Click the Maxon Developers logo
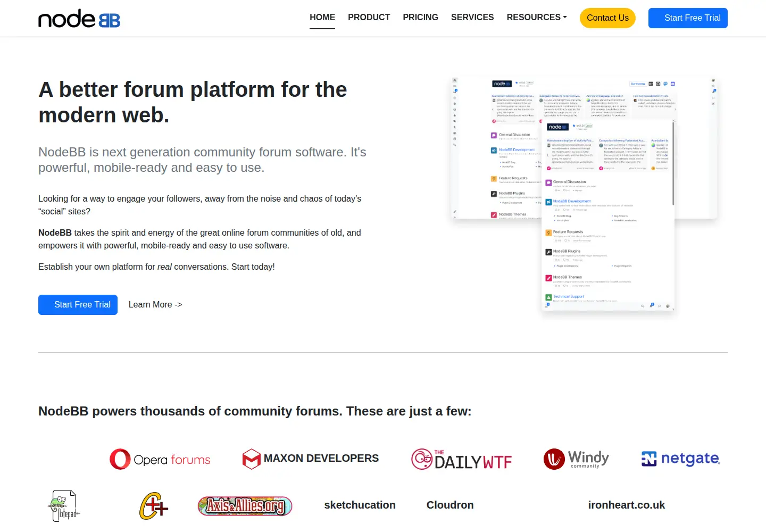766x532 pixels. click(x=310, y=459)
